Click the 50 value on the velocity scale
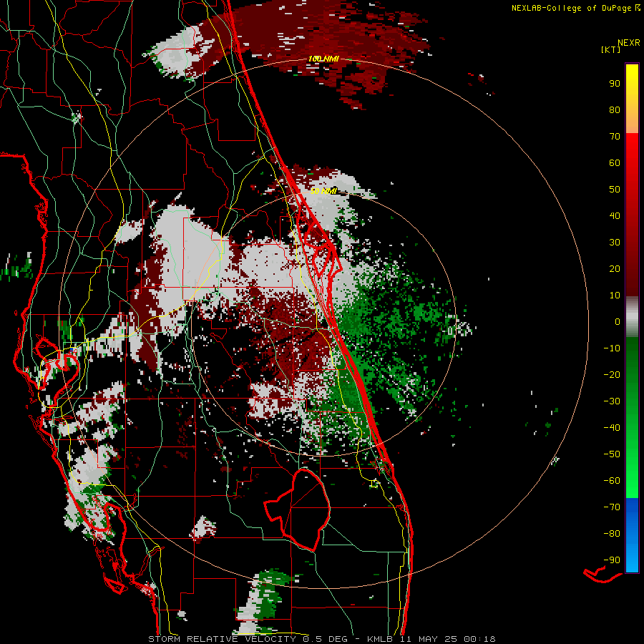644x644 pixels. 615,190
